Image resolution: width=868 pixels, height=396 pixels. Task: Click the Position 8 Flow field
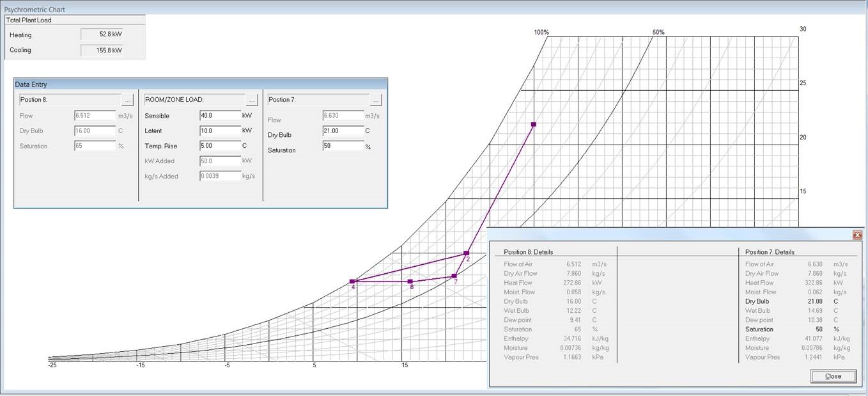(x=95, y=116)
